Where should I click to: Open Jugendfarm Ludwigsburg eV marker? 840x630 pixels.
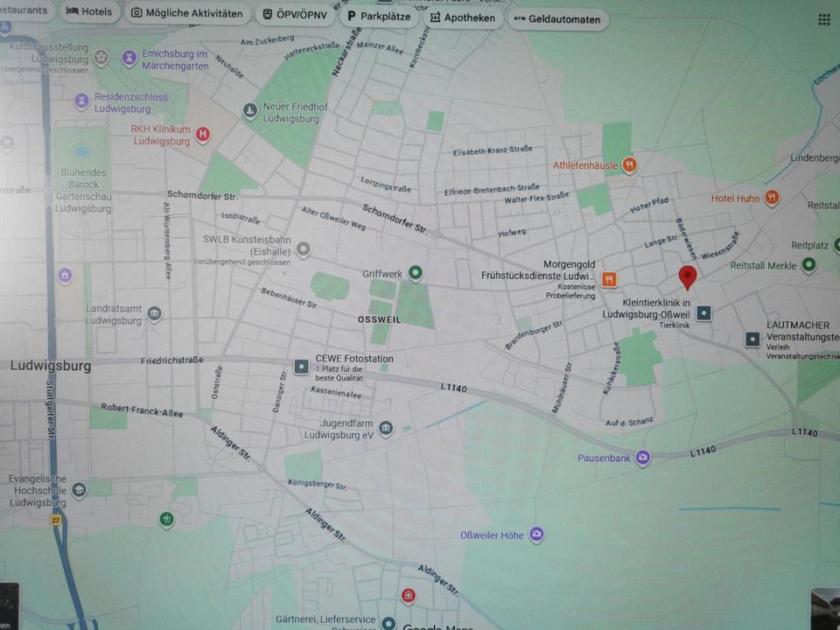point(386,428)
